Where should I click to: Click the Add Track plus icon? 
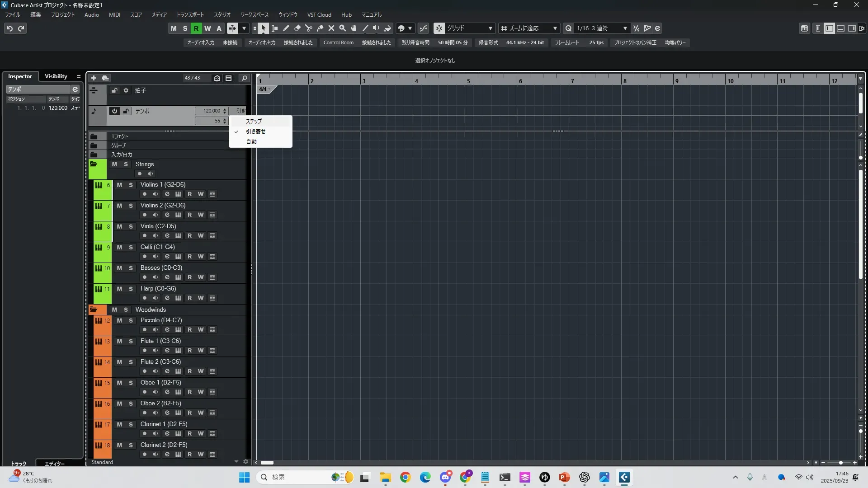[94, 78]
